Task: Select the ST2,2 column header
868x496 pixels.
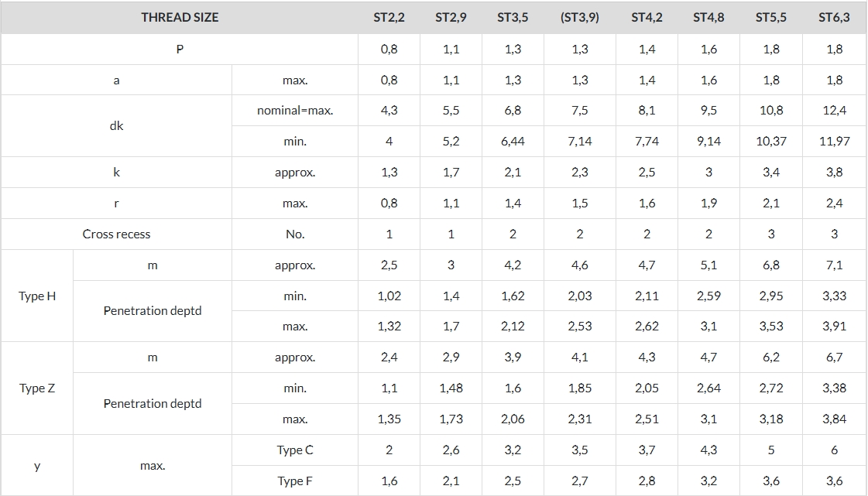Action: pos(389,18)
